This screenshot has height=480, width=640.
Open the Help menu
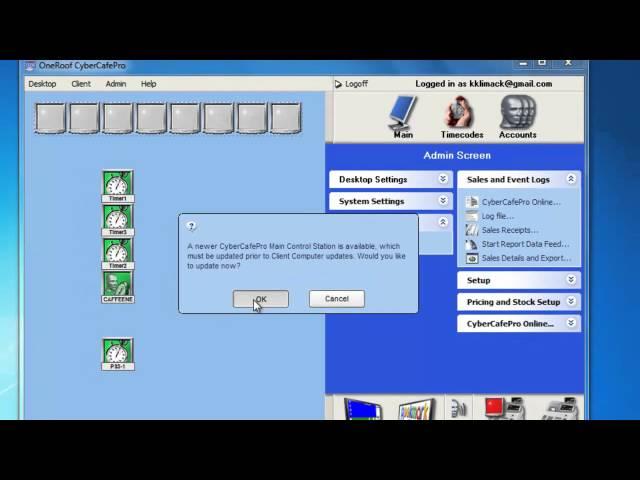pyautogui.click(x=148, y=84)
